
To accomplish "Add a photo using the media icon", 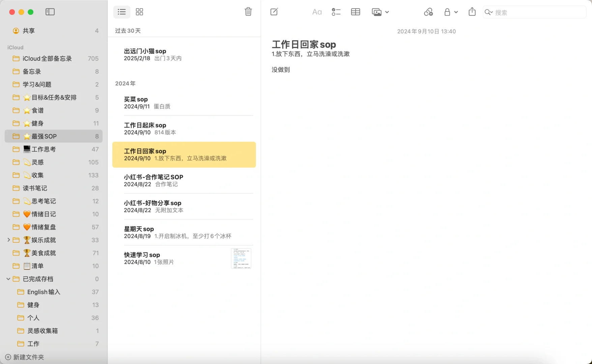I will [x=376, y=12].
